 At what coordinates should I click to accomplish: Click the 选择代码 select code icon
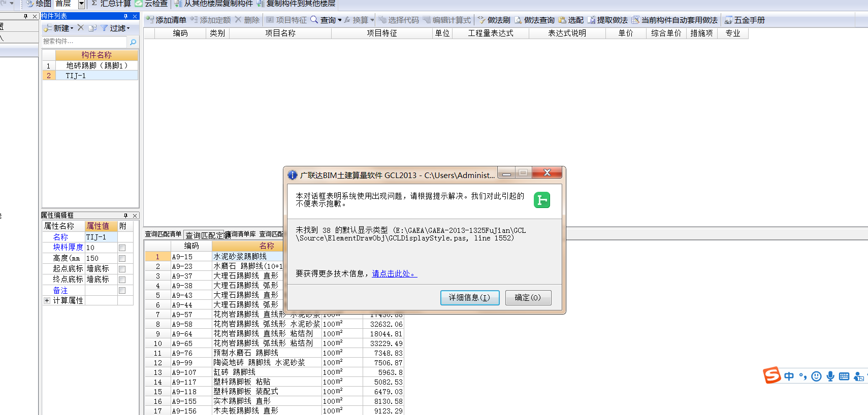[382, 20]
